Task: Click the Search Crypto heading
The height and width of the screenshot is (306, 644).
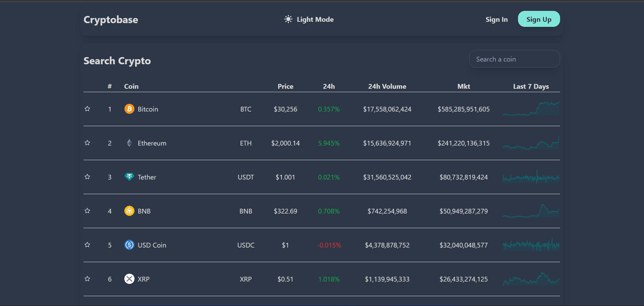Action: (x=117, y=61)
